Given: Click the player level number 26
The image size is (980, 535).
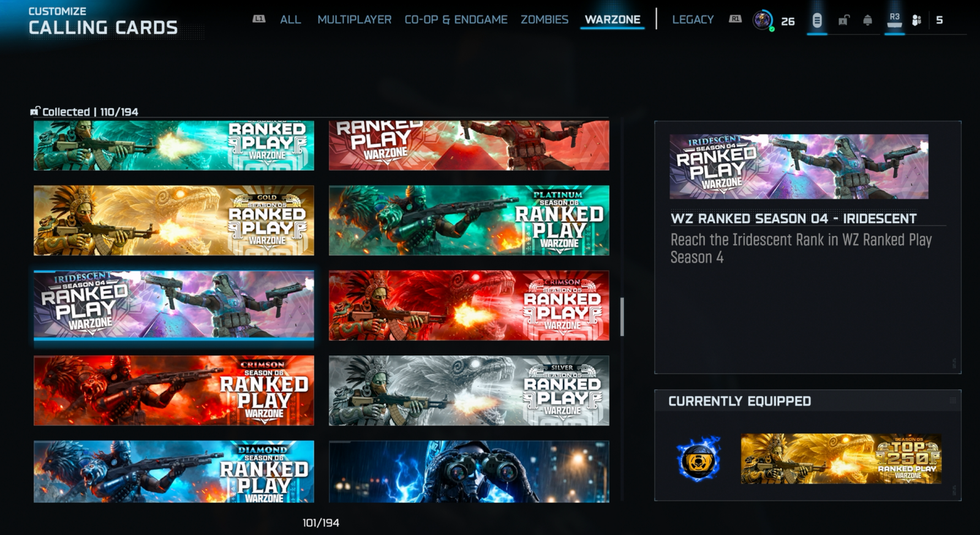Looking at the screenshot, I should pos(788,21).
